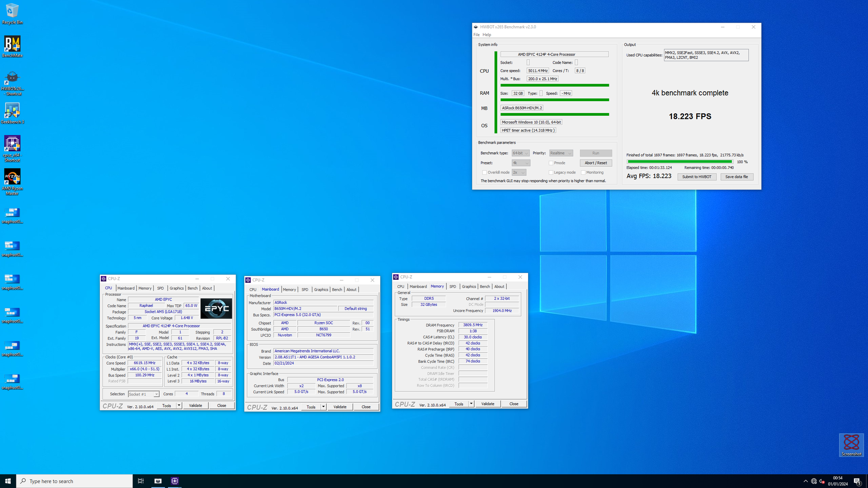Click the Core Voltage 1.648 V value
Viewport: 868px width, 488px height.
coord(186,318)
